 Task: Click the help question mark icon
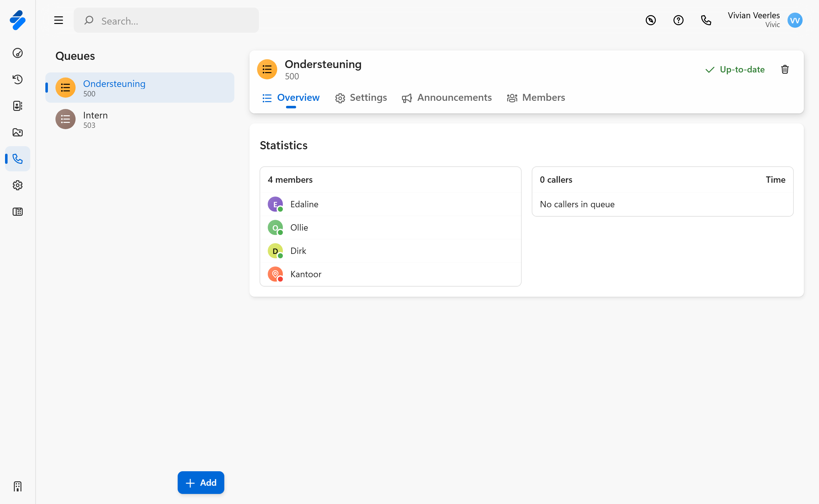(x=678, y=20)
